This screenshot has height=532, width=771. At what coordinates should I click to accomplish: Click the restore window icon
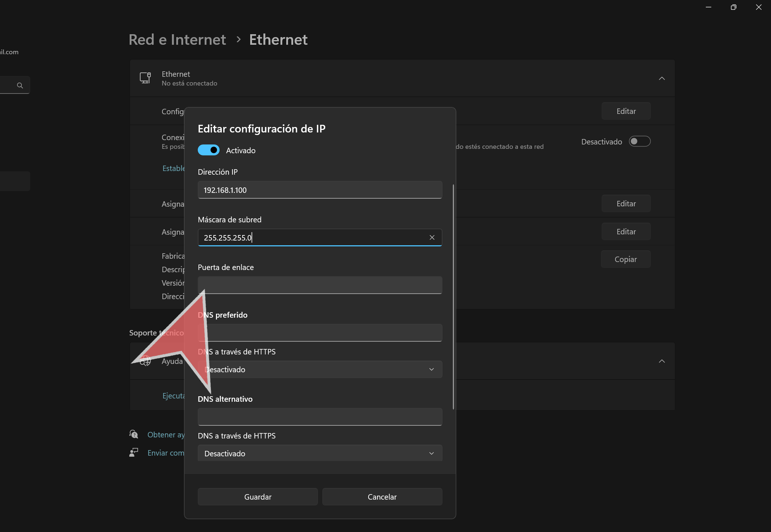733,7
